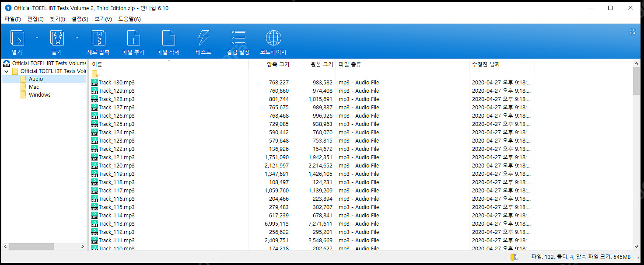The width and height of the screenshot is (644, 265).
Task: Collapse the Official TOEFL iBT Tests subfolder node
Action: point(6,71)
